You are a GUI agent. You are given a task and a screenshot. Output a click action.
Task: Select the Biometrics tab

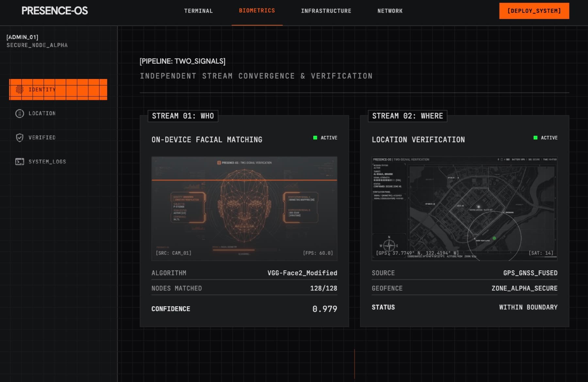[x=257, y=11]
